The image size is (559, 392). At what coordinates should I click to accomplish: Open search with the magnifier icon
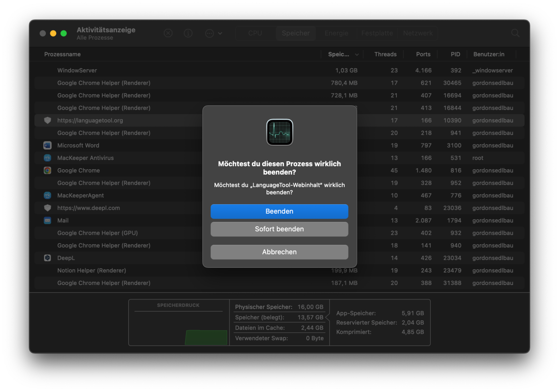pos(515,33)
